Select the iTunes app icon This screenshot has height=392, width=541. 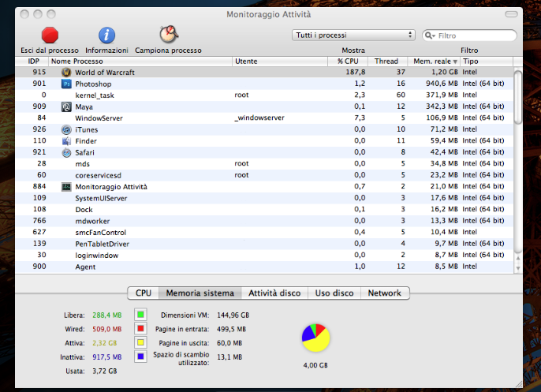66,129
